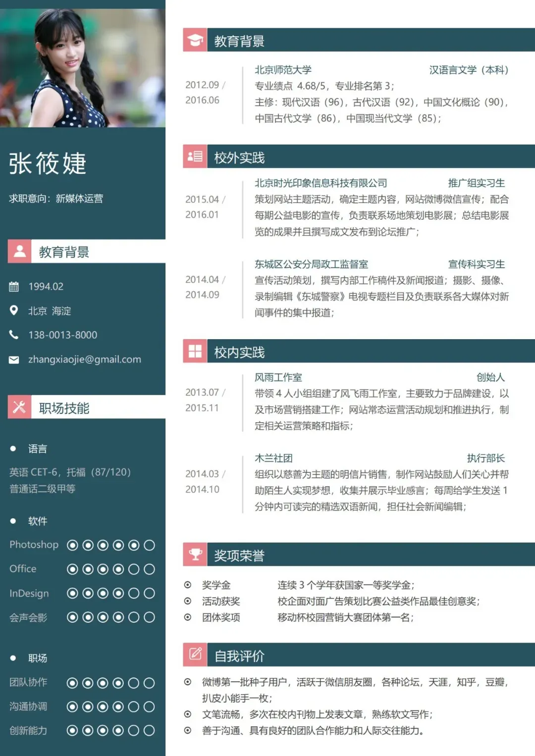
Task: Click the 自我评价 section heading
Action: click(239, 656)
